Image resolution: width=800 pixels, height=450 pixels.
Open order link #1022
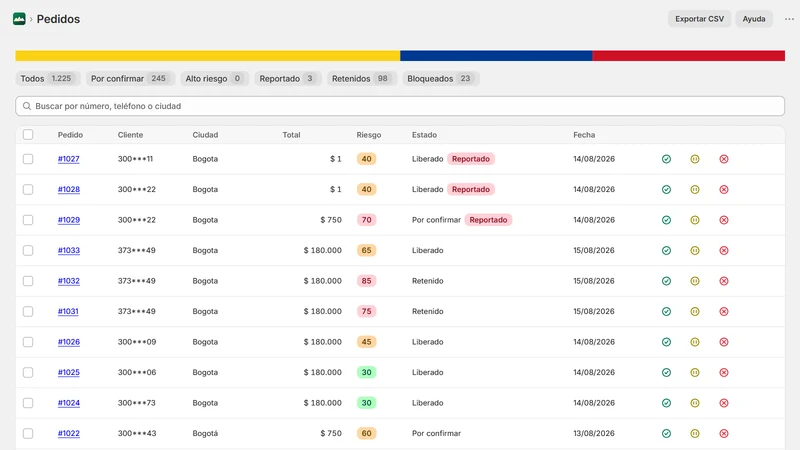[68, 433]
